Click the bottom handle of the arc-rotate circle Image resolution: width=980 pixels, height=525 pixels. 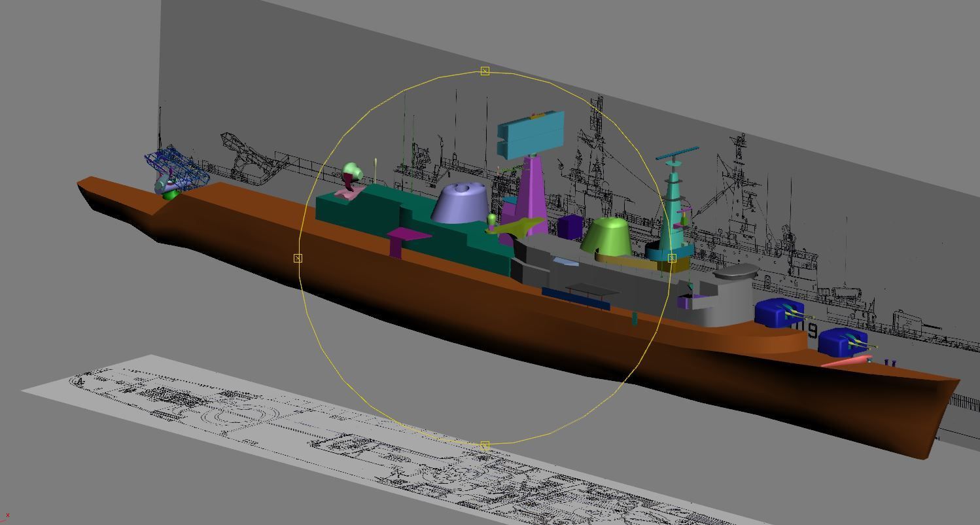485,445
